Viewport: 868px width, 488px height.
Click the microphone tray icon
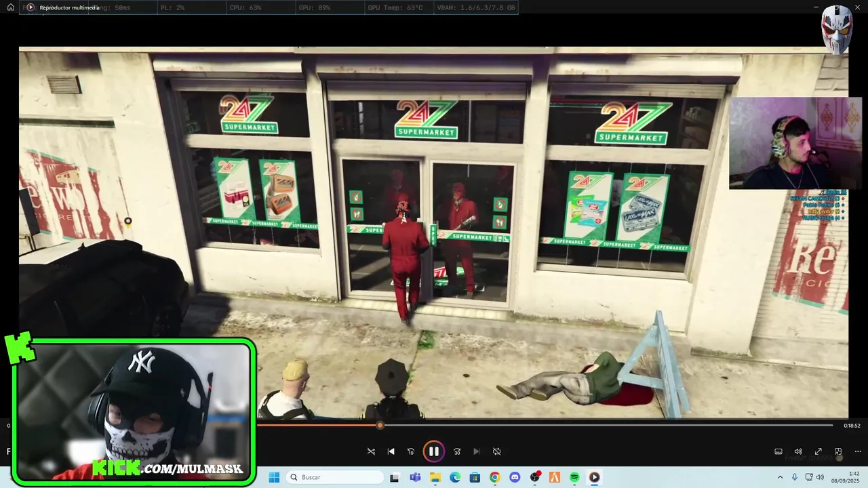coord(795,477)
